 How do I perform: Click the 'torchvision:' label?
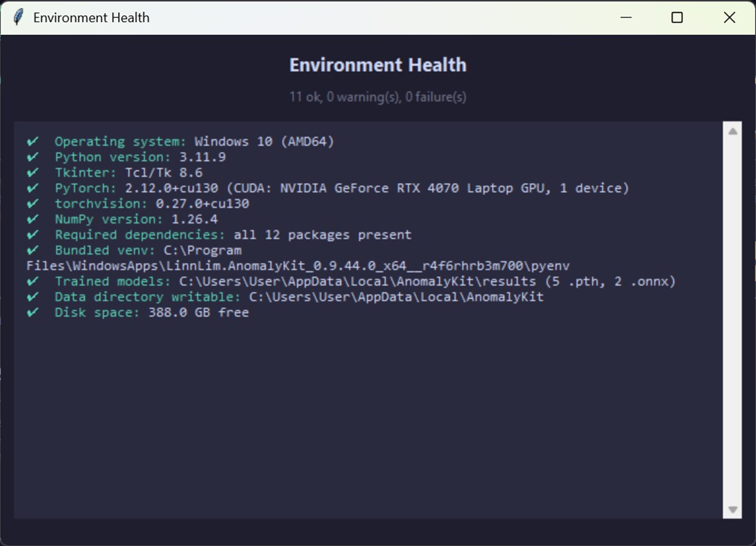(101, 203)
